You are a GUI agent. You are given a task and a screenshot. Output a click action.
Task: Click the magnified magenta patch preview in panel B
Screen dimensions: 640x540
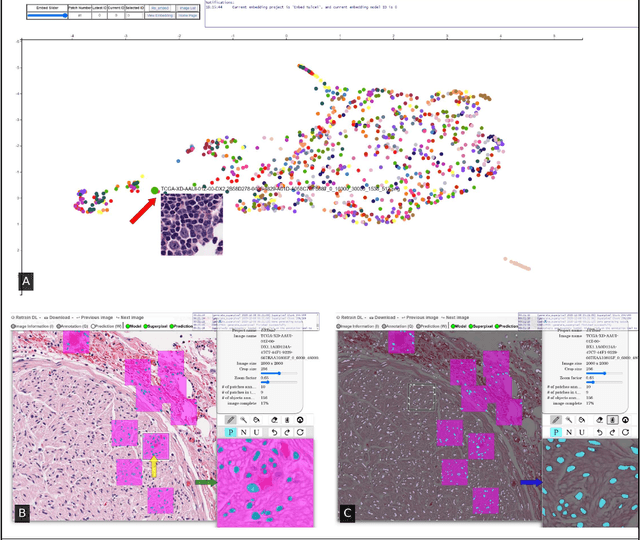tap(265, 483)
